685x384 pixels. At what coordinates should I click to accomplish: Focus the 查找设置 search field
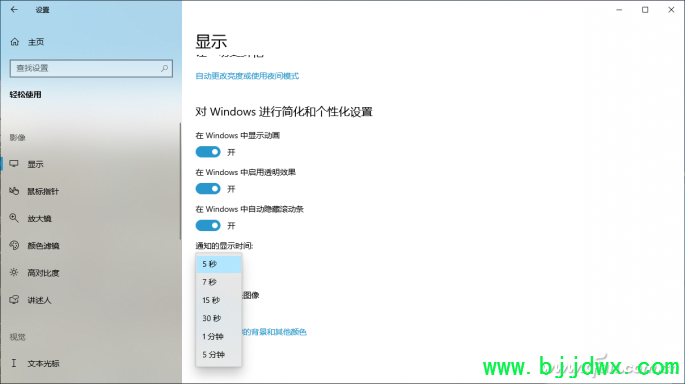click(91, 68)
